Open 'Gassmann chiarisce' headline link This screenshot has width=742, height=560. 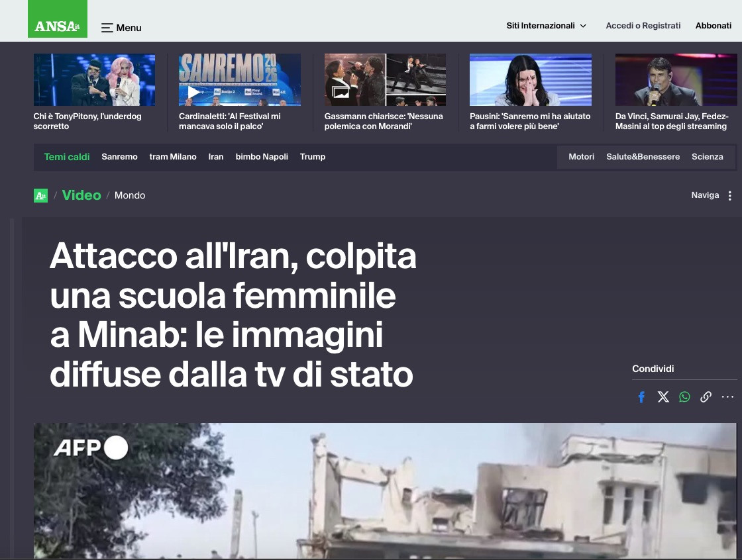pos(384,121)
